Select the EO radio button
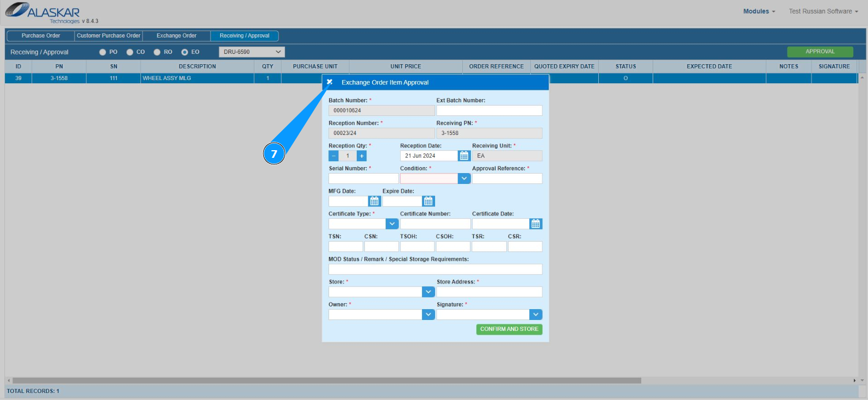868x400 pixels. pos(184,52)
